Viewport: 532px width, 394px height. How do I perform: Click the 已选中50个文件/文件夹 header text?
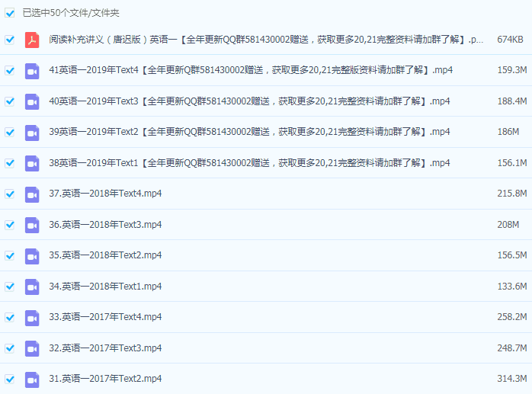point(71,13)
